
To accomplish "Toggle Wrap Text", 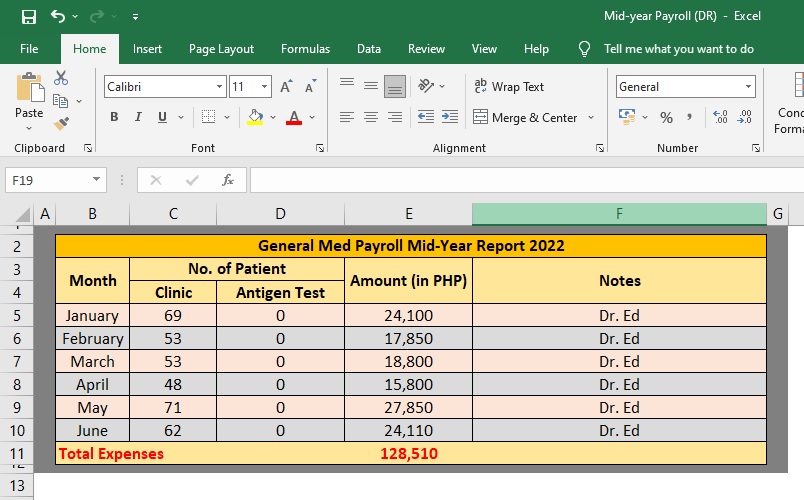I will click(x=509, y=87).
